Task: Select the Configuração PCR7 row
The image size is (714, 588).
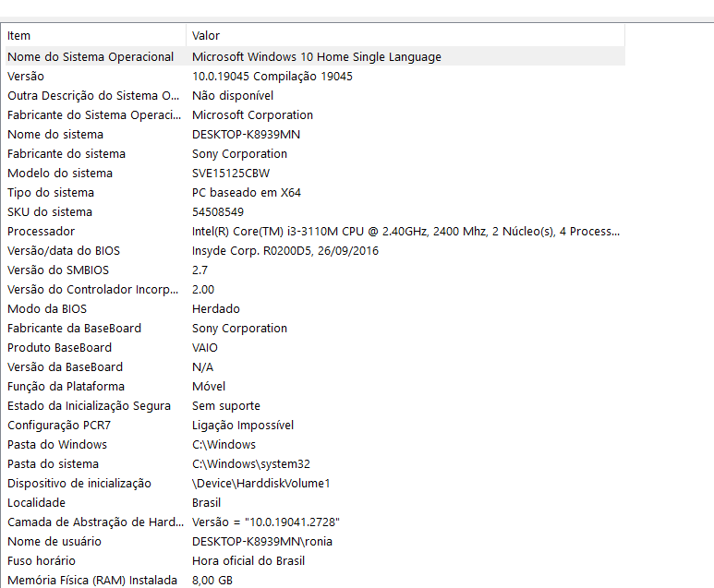Action: tap(315, 425)
